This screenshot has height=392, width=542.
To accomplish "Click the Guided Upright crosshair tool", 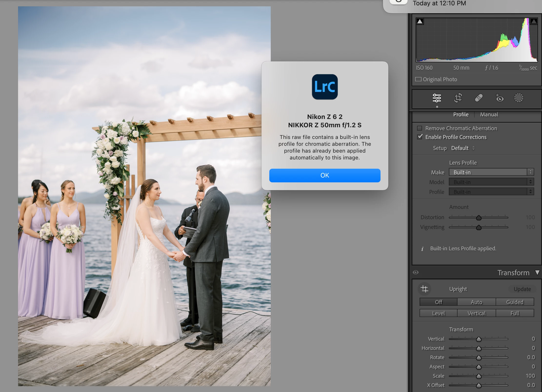I will pos(424,289).
